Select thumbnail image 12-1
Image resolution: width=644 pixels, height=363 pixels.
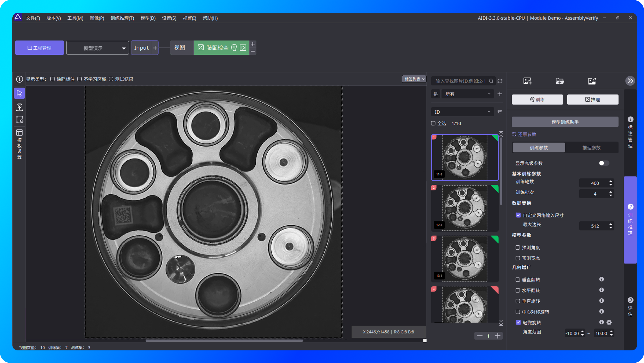click(464, 208)
